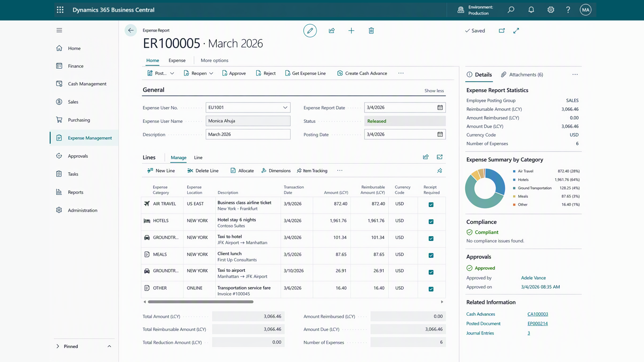Click Delete Line action

coord(203,171)
